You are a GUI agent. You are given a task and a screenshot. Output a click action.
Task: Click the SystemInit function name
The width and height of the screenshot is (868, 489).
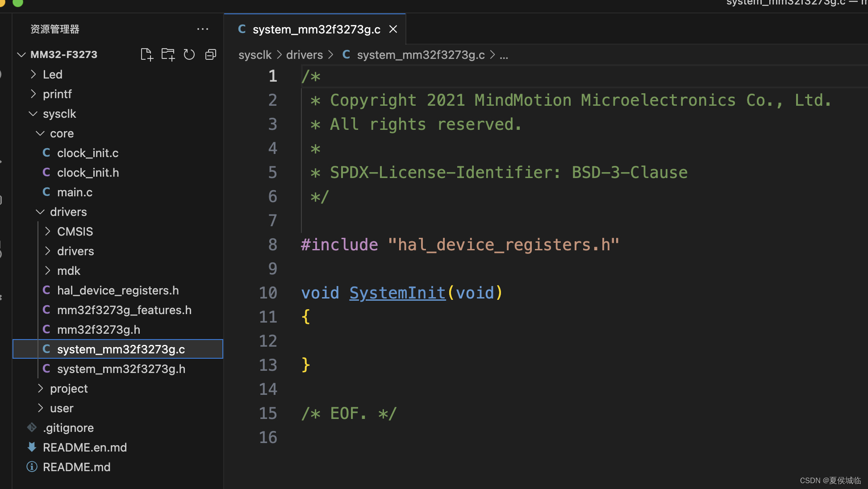(397, 293)
